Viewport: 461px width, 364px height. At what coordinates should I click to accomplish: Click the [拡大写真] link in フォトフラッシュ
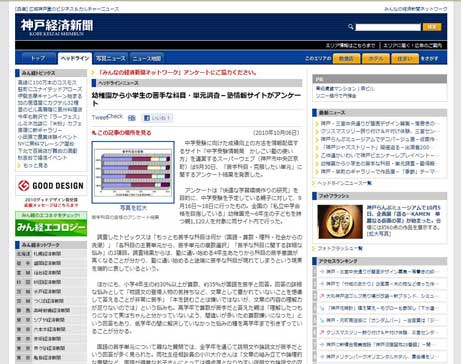coord(379,234)
